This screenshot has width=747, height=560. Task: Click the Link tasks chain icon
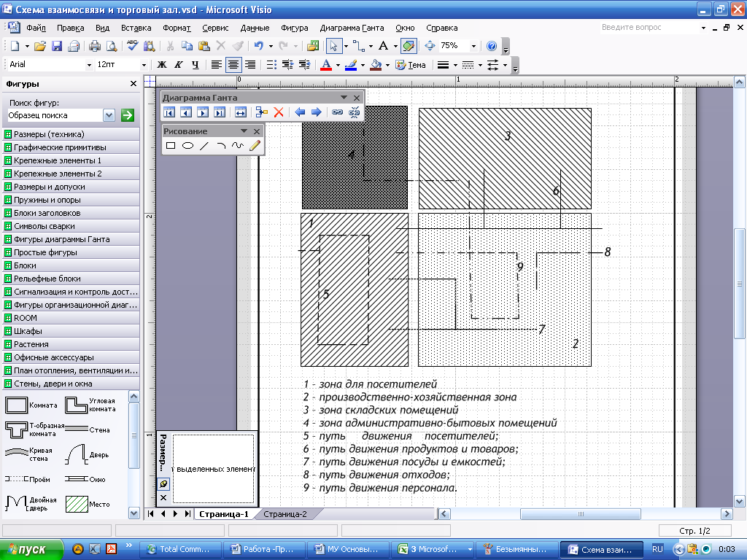(x=337, y=112)
